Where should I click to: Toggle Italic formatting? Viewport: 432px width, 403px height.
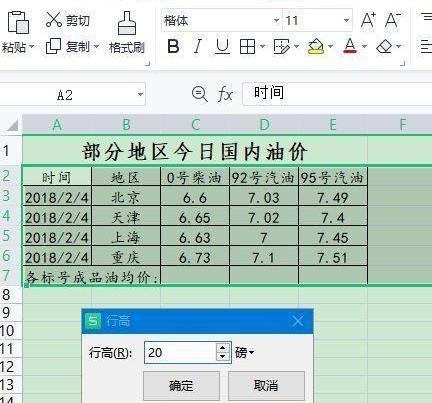(x=198, y=46)
